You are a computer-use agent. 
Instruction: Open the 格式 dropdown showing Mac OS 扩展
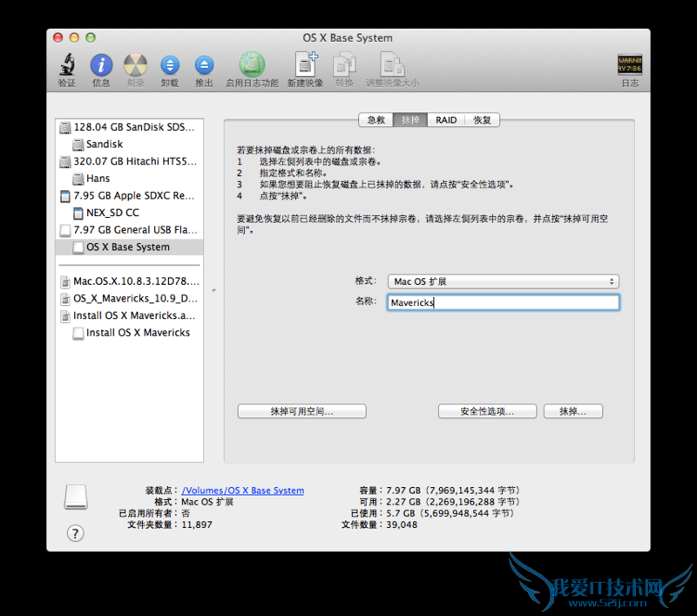click(503, 281)
